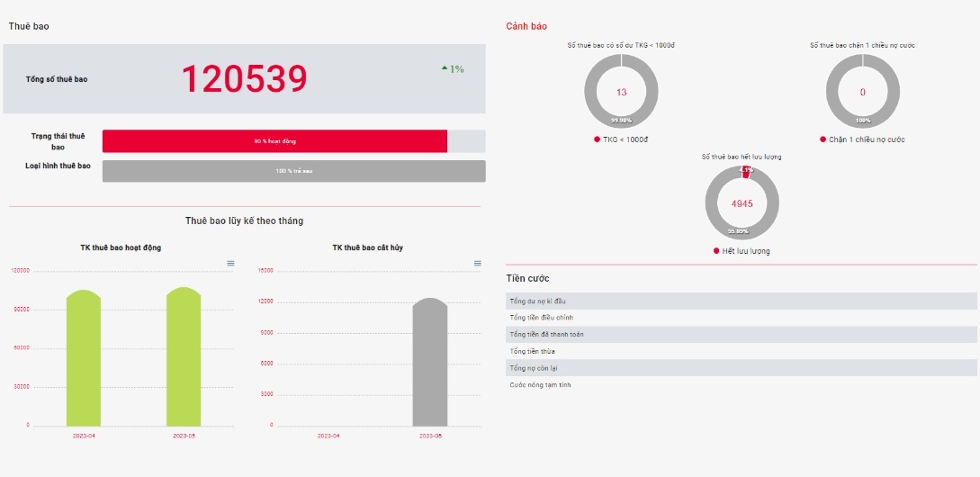The width and height of the screenshot is (980, 477).
Task: Select the 'Tổng nợ còn lại' row
Action: point(741,368)
